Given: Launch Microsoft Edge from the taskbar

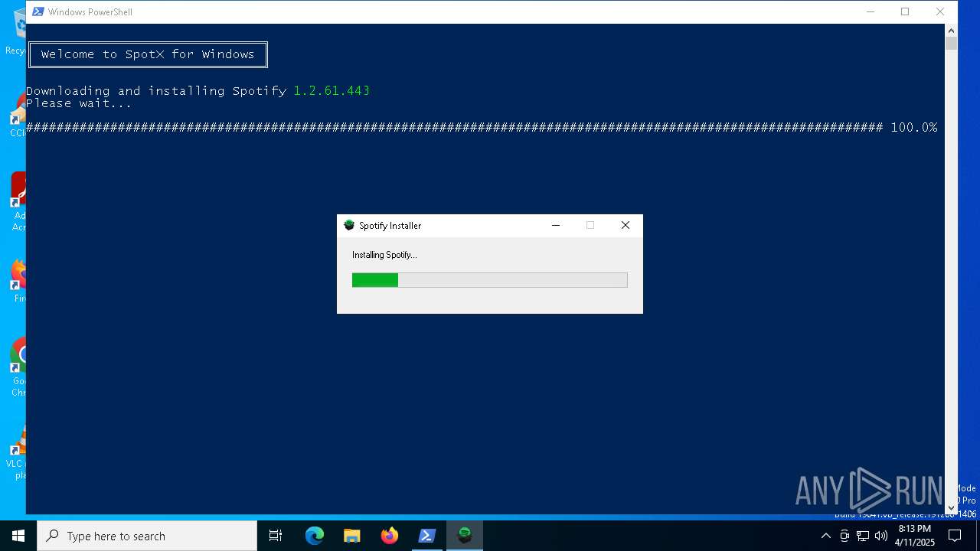Looking at the screenshot, I should click(x=315, y=536).
